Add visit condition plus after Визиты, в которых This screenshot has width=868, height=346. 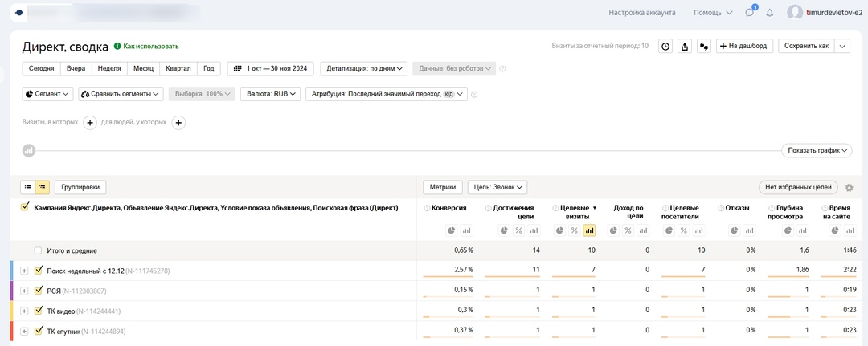pyautogui.click(x=90, y=123)
